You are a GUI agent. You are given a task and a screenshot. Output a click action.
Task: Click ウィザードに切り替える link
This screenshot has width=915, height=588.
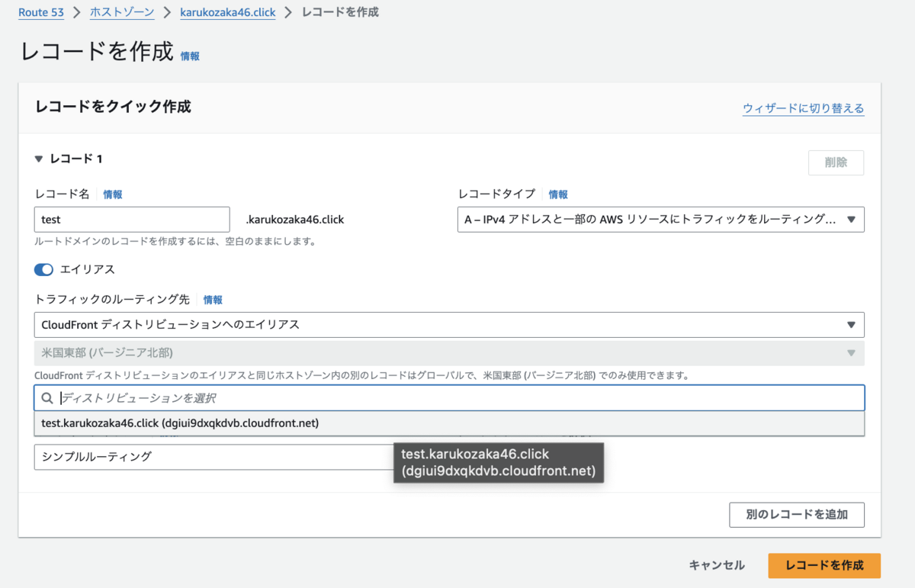click(804, 108)
